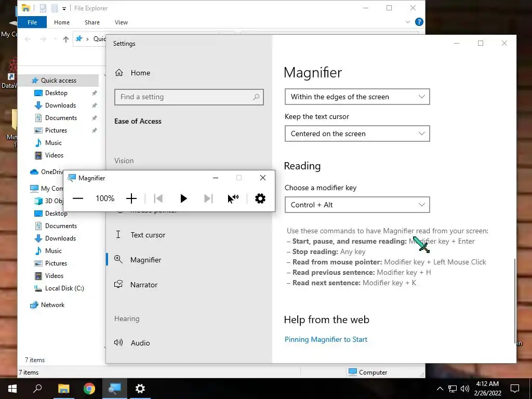532x399 pixels.
Task: Select My Computer in navigation pane
Action: coord(47,189)
